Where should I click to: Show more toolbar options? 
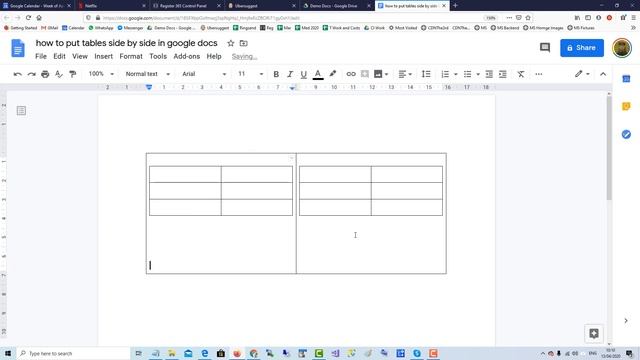click(x=539, y=74)
